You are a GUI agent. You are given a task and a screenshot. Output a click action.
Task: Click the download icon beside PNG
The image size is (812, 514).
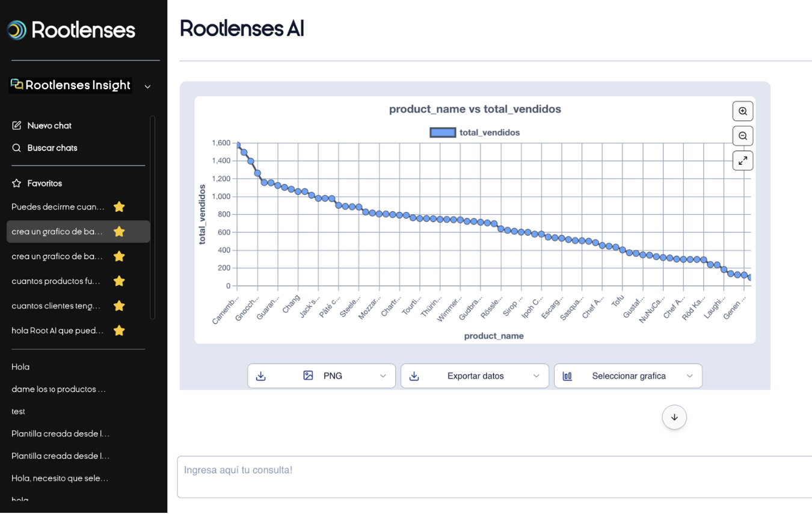261,376
